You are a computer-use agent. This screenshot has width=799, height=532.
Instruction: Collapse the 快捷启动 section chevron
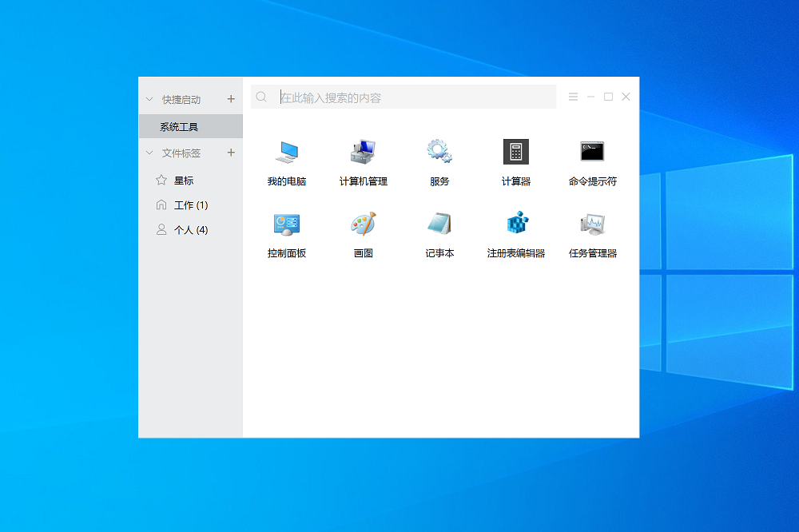149,100
